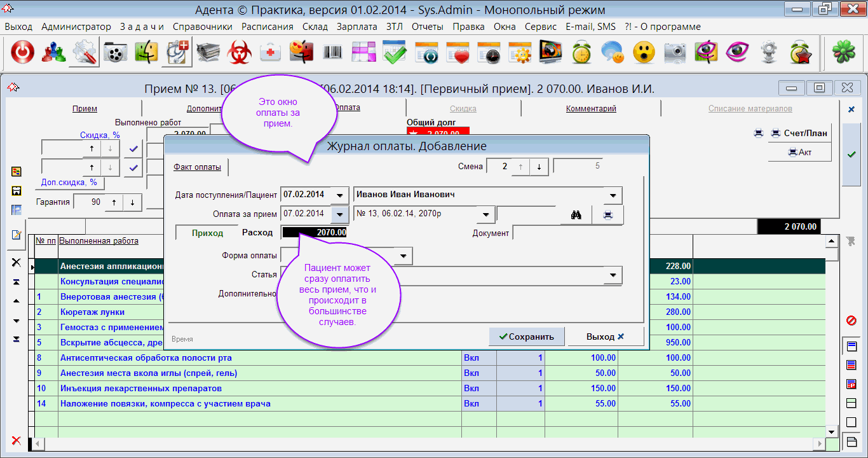Expand the Статья dropdown list
868x458 pixels.
pyautogui.click(x=613, y=275)
